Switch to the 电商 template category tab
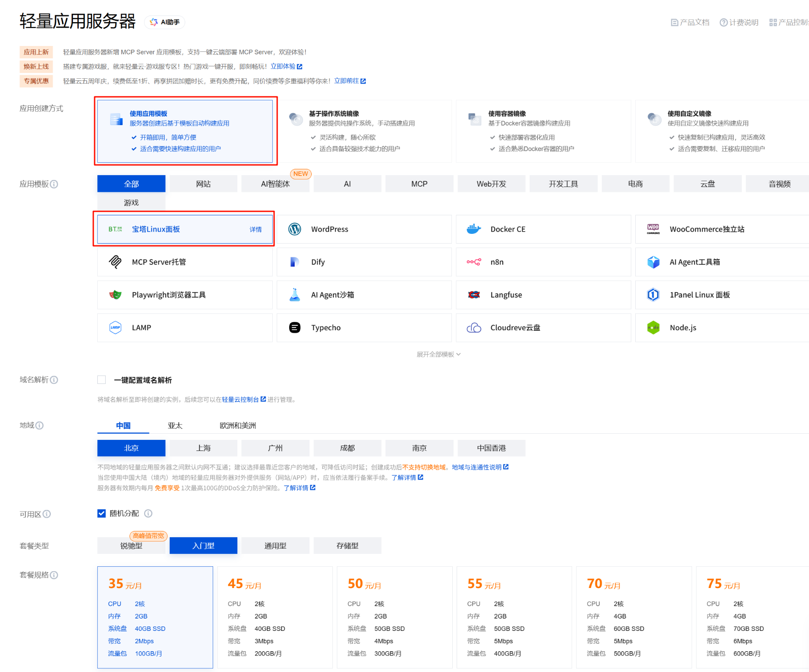The height and width of the screenshot is (672, 809). (636, 184)
